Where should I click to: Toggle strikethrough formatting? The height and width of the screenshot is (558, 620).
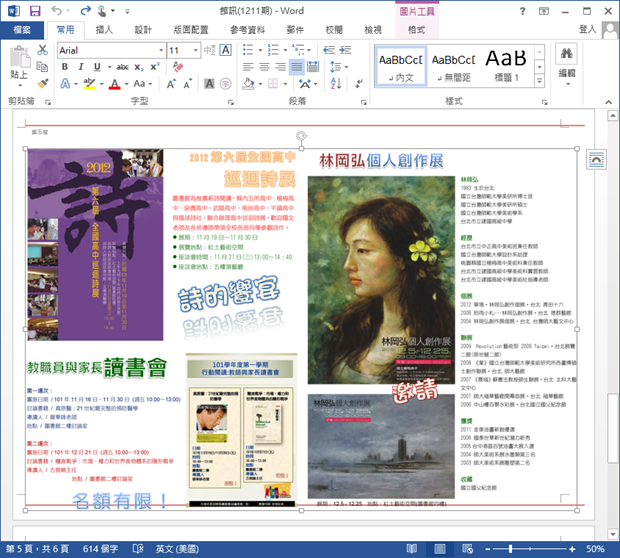[x=123, y=67]
